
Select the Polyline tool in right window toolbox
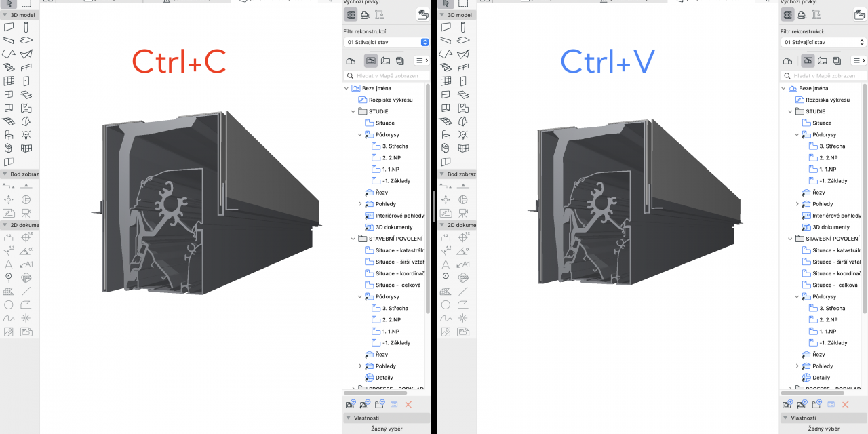463,305
